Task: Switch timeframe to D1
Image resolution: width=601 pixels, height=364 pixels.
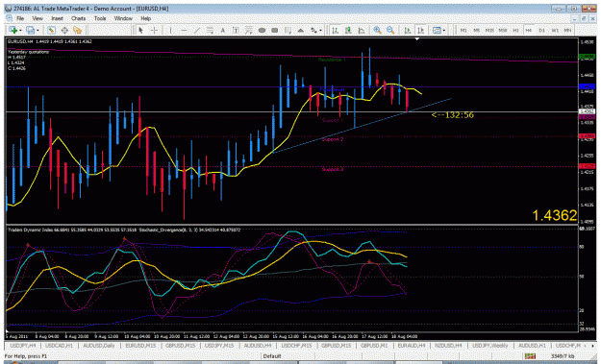Action: 541,30
